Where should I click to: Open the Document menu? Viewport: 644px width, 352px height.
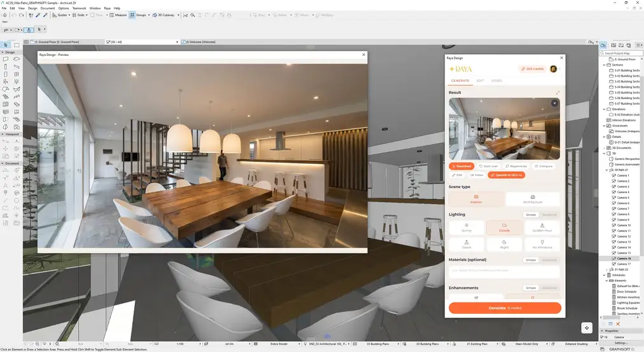coord(48,8)
